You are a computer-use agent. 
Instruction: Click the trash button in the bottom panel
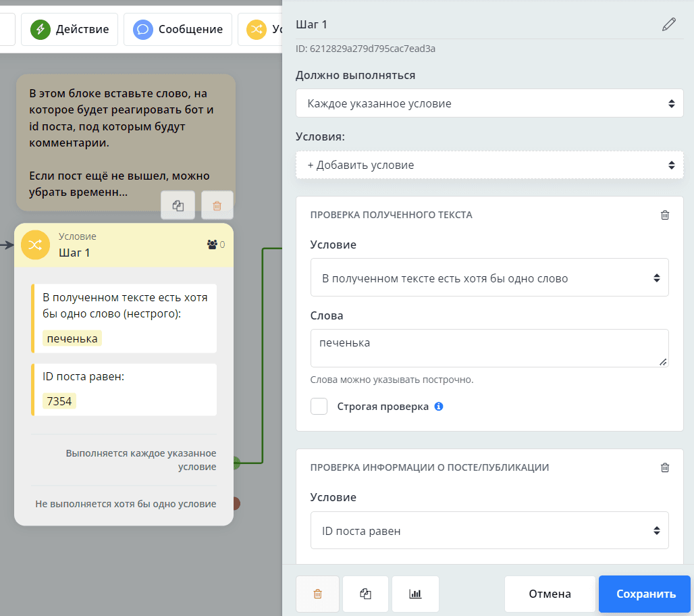(x=317, y=594)
